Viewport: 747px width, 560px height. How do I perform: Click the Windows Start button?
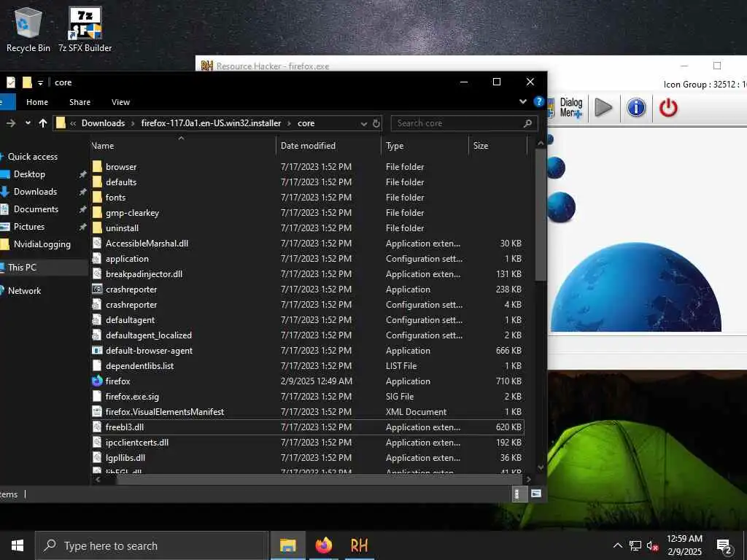(18, 545)
